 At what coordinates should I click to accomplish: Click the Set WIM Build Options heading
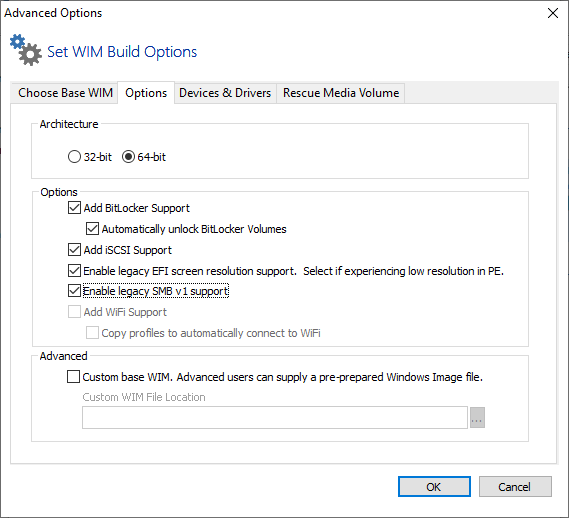coord(122,52)
